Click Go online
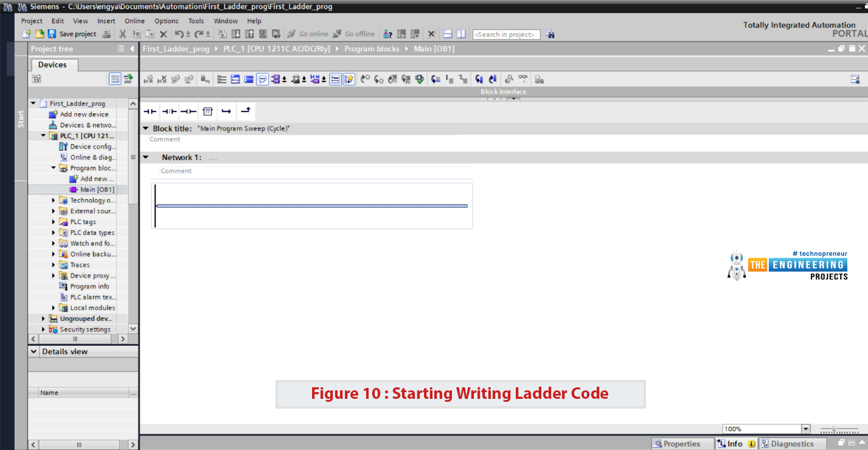The image size is (868, 450). click(x=308, y=34)
